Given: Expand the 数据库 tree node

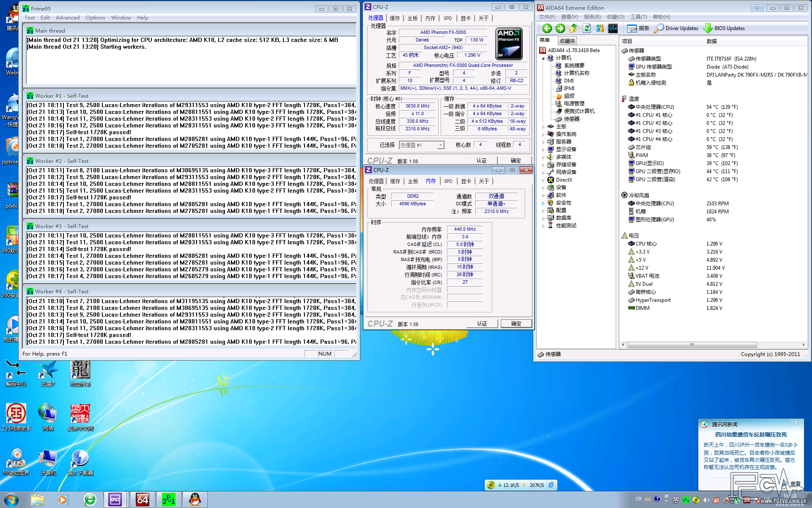Looking at the screenshot, I should pyautogui.click(x=543, y=218).
